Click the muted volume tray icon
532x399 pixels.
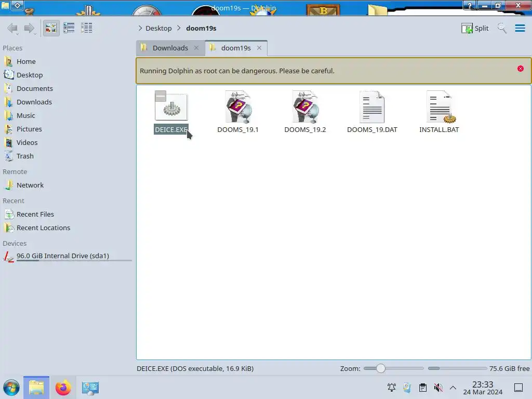coord(438,388)
